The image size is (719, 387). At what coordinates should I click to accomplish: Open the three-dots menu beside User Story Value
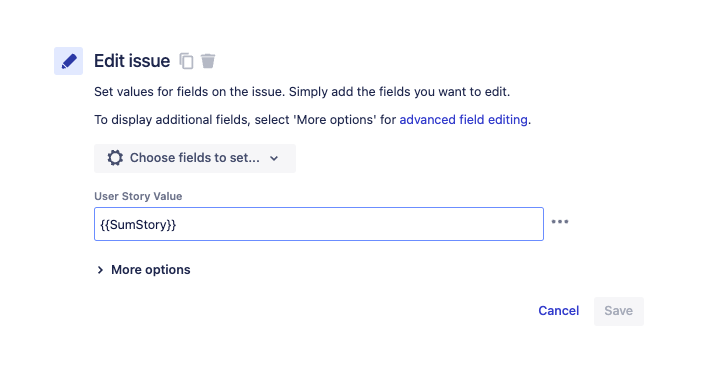point(559,222)
